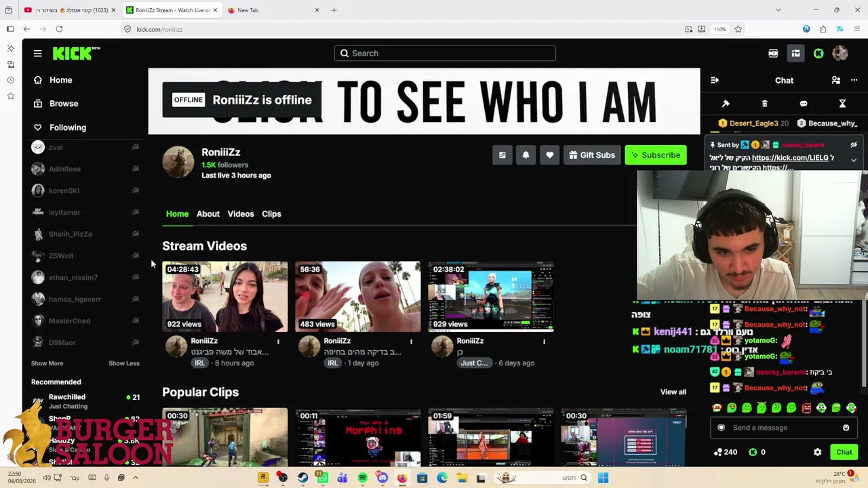The width and height of the screenshot is (868, 488).
Task: Open the channel panel icon beside the bell
Action: [502, 155]
